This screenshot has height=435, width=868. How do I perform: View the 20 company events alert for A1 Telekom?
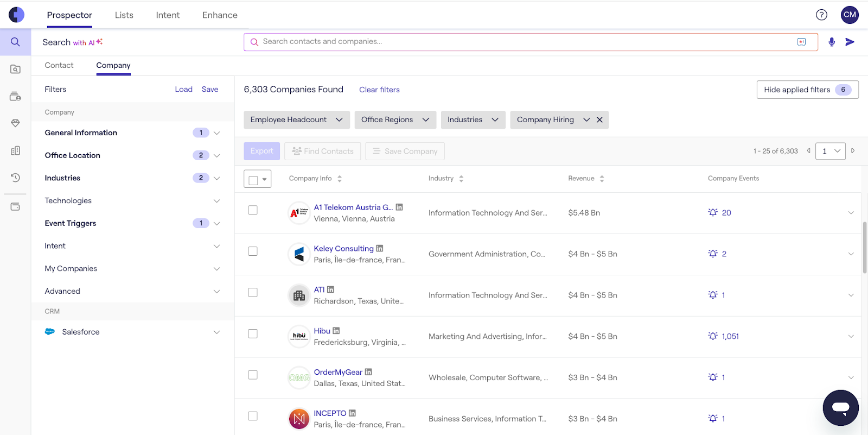tap(719, 212)
